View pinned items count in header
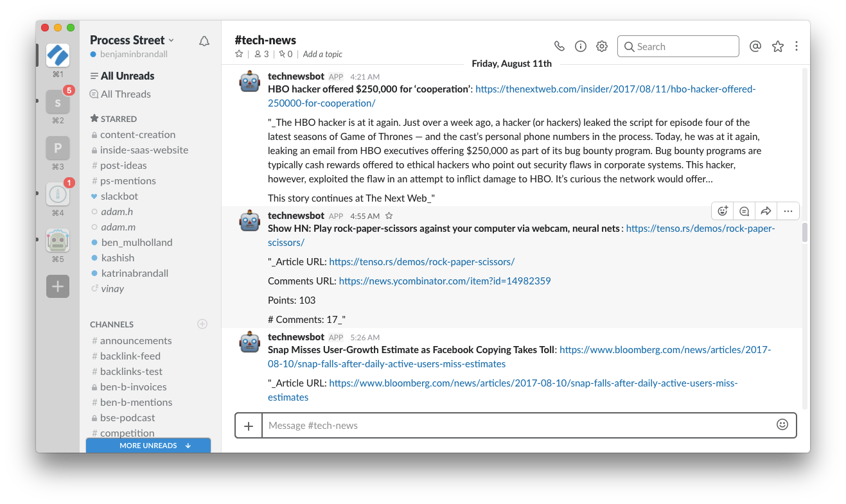Viewport: 846px width, 504px height. [x=285, y=54]
